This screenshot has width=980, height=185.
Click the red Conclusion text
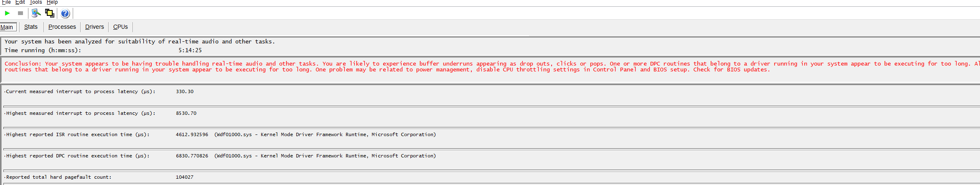pyautogui.click(x=492, y=67)
